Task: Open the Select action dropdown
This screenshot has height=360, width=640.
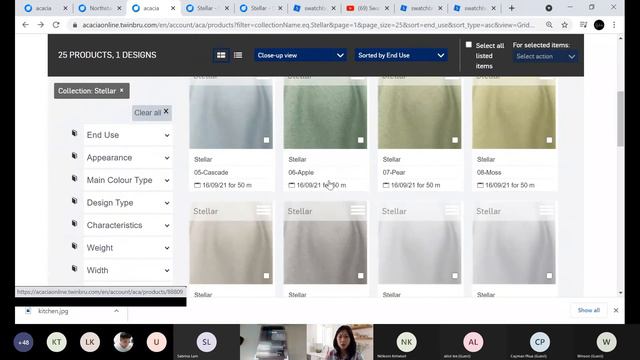Action: (545, 56)
